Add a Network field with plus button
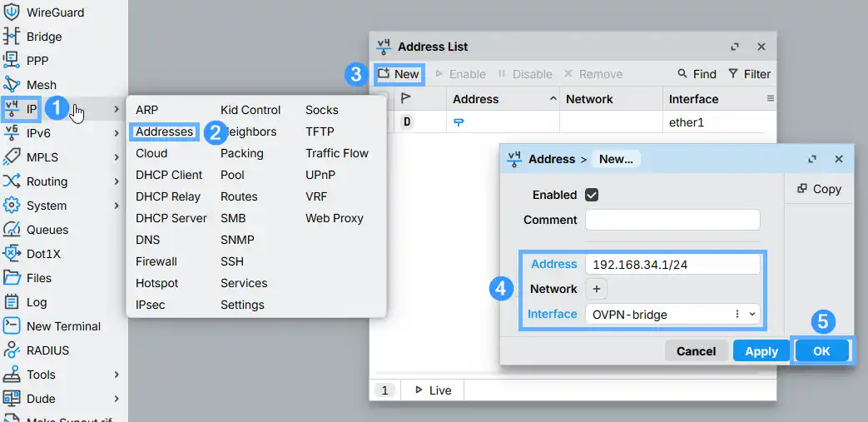The width and height of the screenshot is (868, 422). [x=596, y=289]
